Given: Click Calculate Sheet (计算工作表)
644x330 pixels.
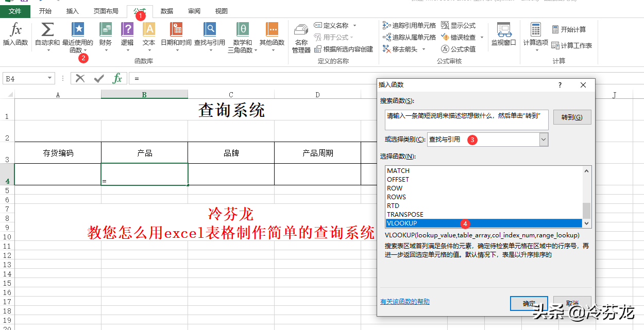Looking at the screenshot, I should point(572,45).
